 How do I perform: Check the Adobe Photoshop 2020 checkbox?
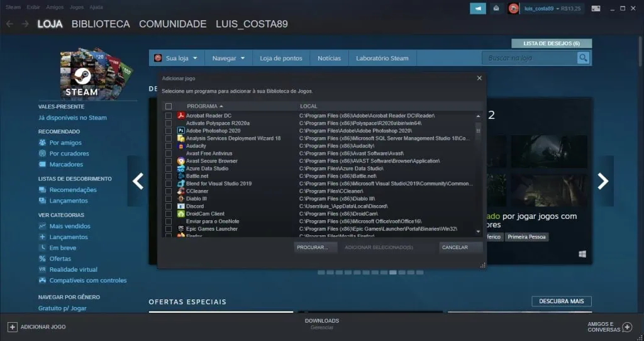click(169, 131)
